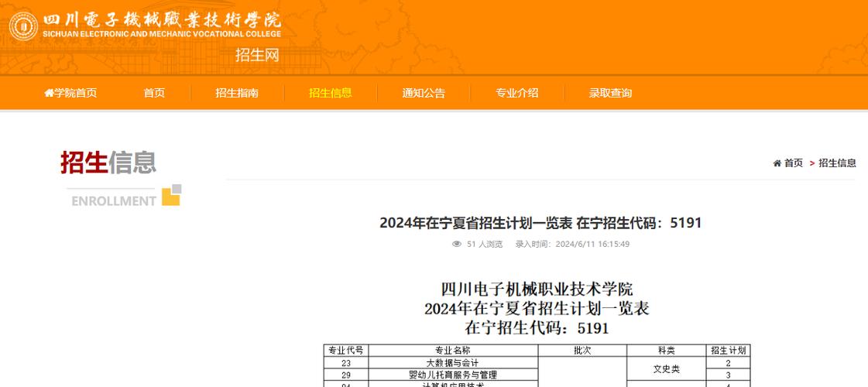
Task: Click the article title 2024年在宁夏省招生计划一览表
Action: click(540, 223)
